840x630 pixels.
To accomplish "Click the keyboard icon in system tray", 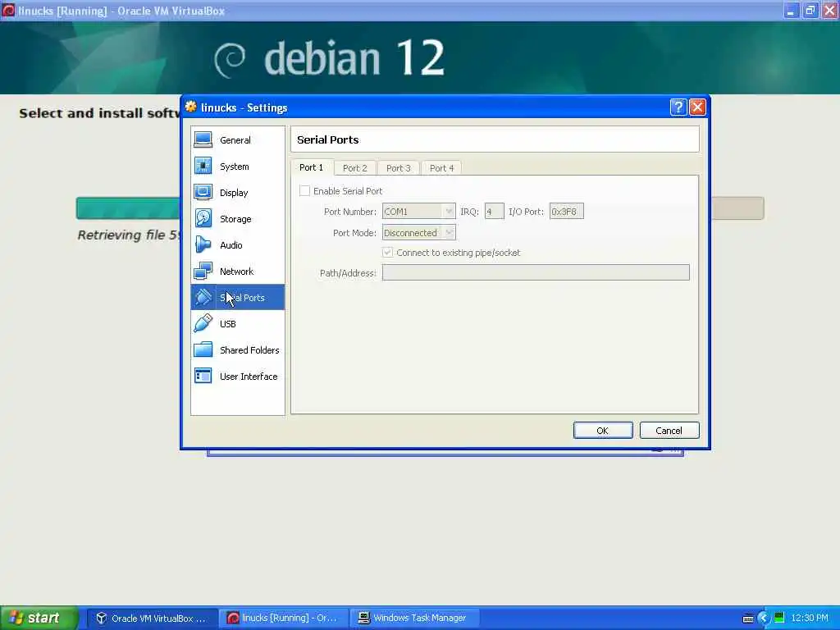I will [748, 619].
